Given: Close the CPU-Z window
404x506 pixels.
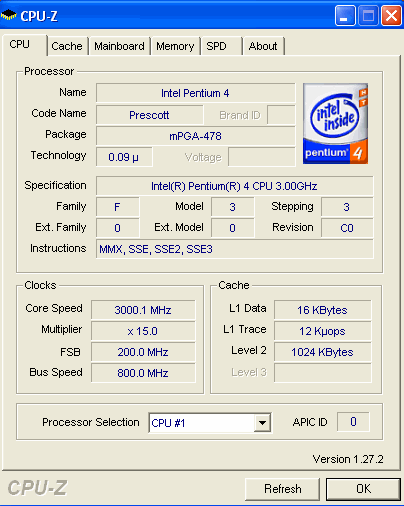Looking at the screenshot, I should click(391, 15).
